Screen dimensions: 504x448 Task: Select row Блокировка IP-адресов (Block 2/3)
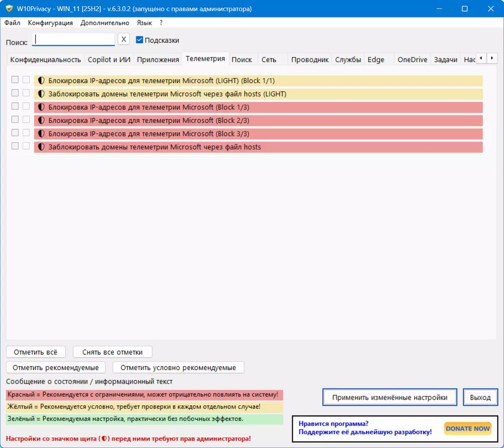click(x=258, y=120)
